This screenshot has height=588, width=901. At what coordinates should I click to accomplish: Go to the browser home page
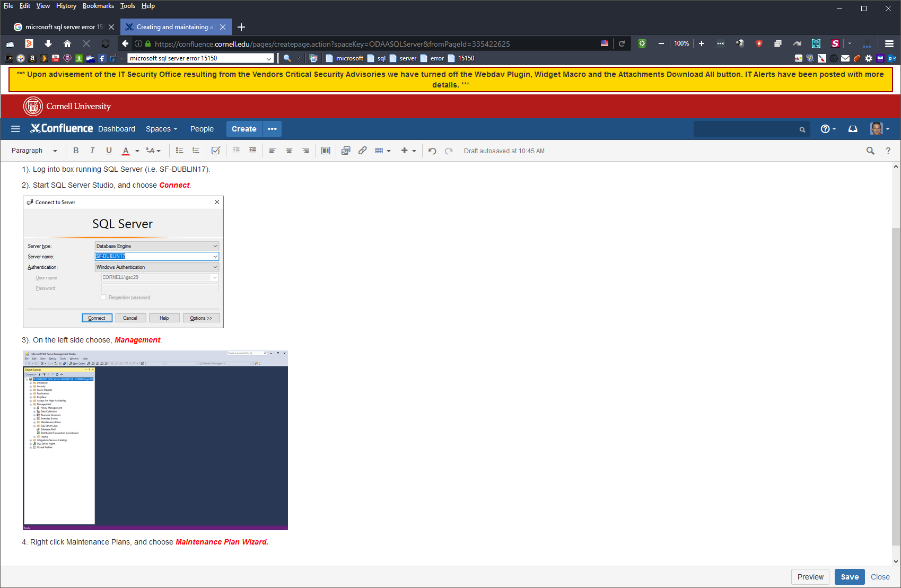[x=67, y=43]
